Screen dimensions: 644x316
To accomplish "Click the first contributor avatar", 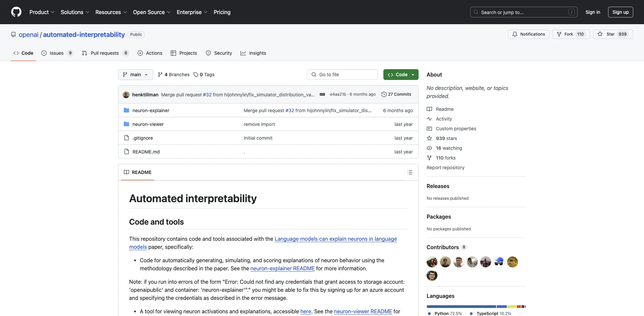I will (x=432, y=262).
